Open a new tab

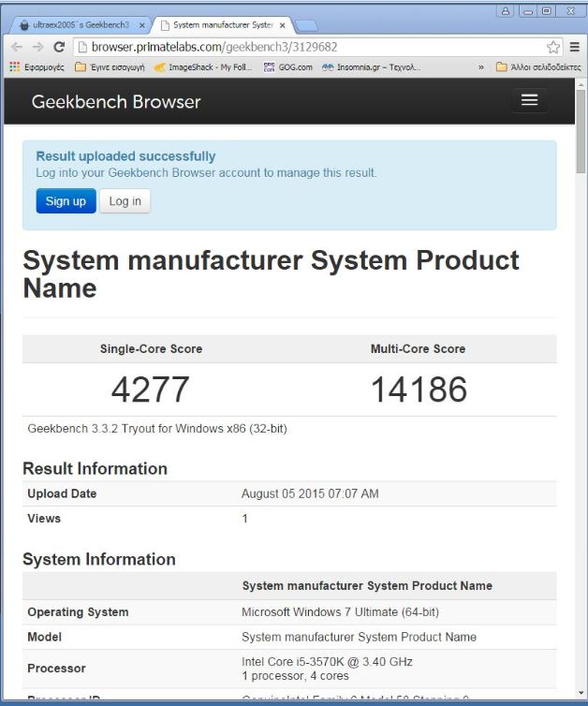pos(306,26)
